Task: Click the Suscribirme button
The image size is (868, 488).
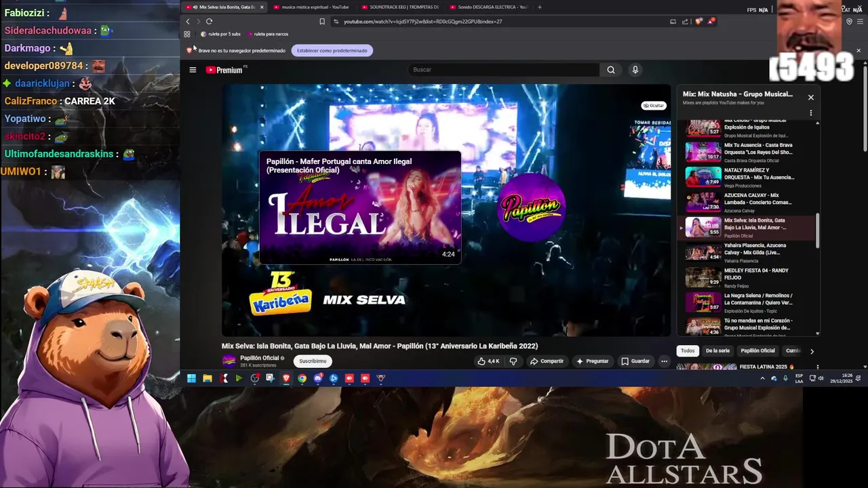Action: click(313, 361)
